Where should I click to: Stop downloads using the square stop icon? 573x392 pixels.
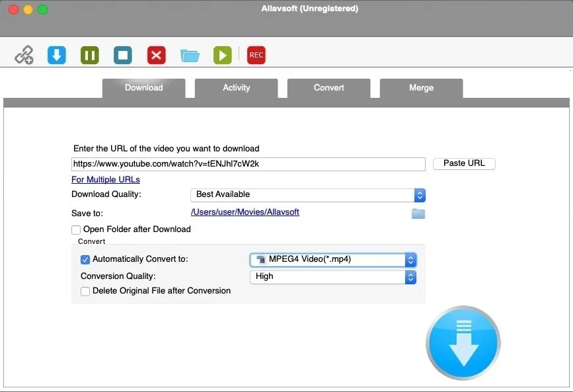pyautogui.click(x=123, y=55)
